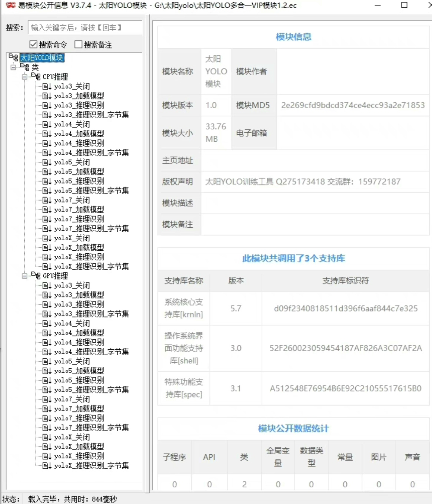
Task: Click the 易模块 app icon in title bar
Action: [10, 5]
